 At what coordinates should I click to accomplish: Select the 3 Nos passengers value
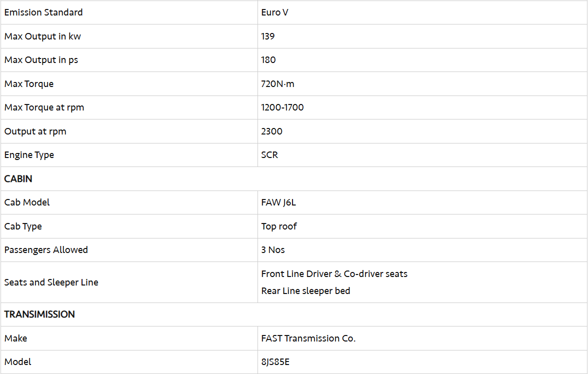(272, 250)
